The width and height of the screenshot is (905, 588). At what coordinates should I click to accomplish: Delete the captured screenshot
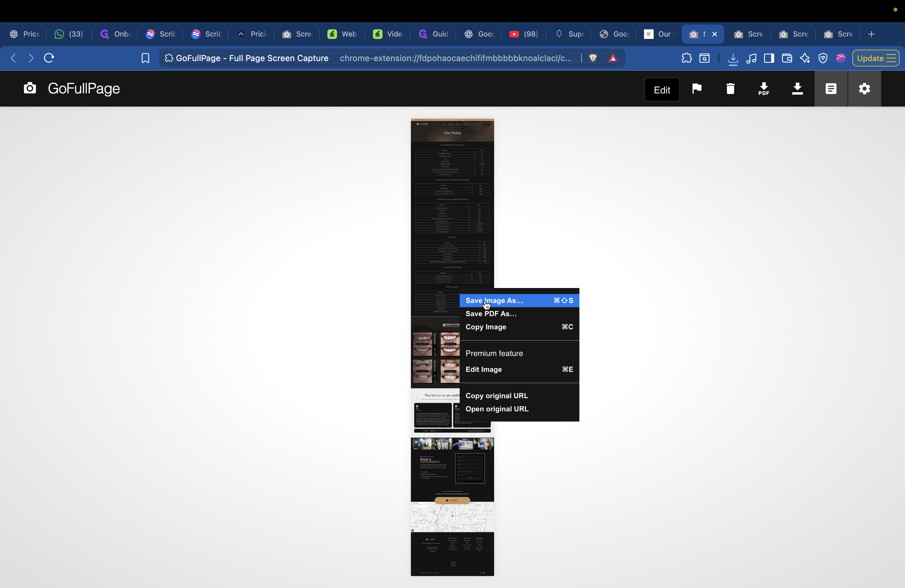pos(730,89)
